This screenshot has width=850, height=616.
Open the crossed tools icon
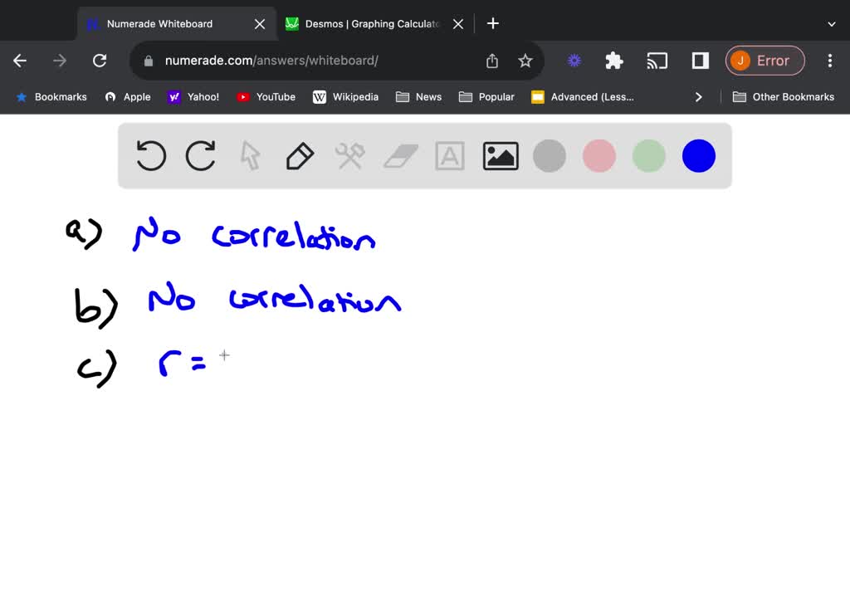[x=349, y=156]
